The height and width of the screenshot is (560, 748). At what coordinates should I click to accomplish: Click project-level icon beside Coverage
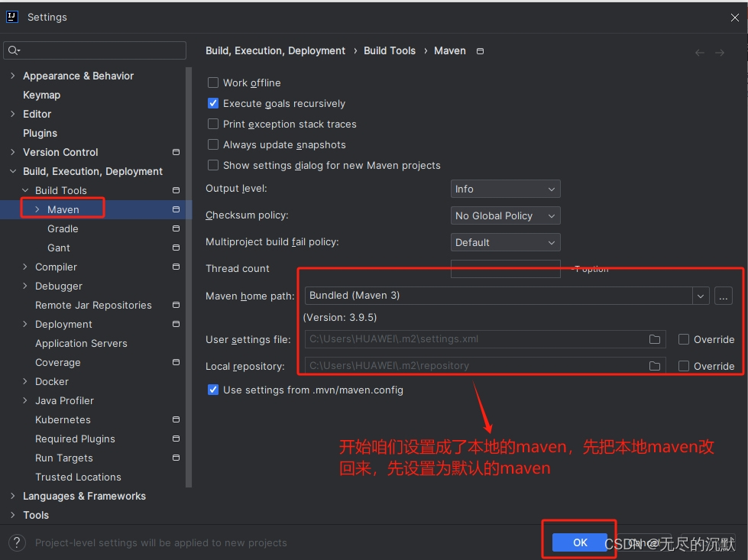pos(176,362)
